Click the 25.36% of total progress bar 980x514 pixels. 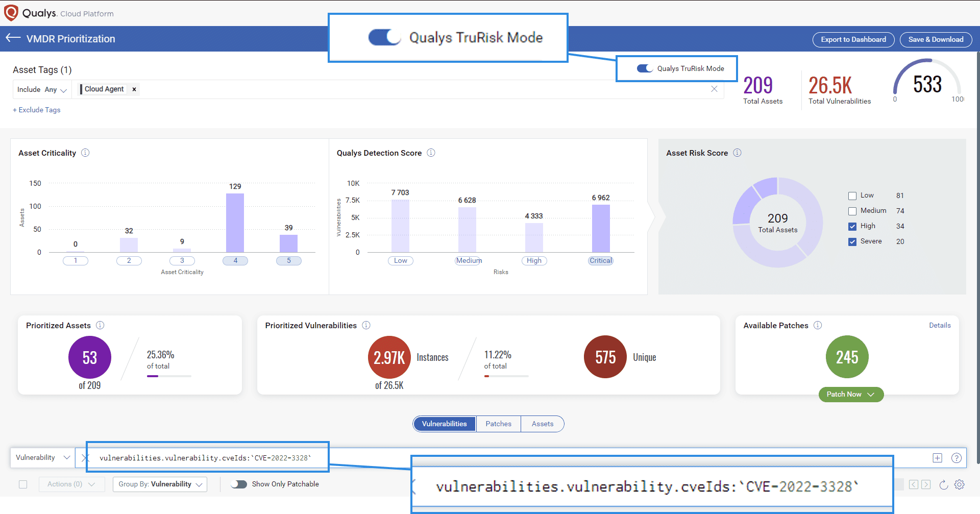click(169, 376)
